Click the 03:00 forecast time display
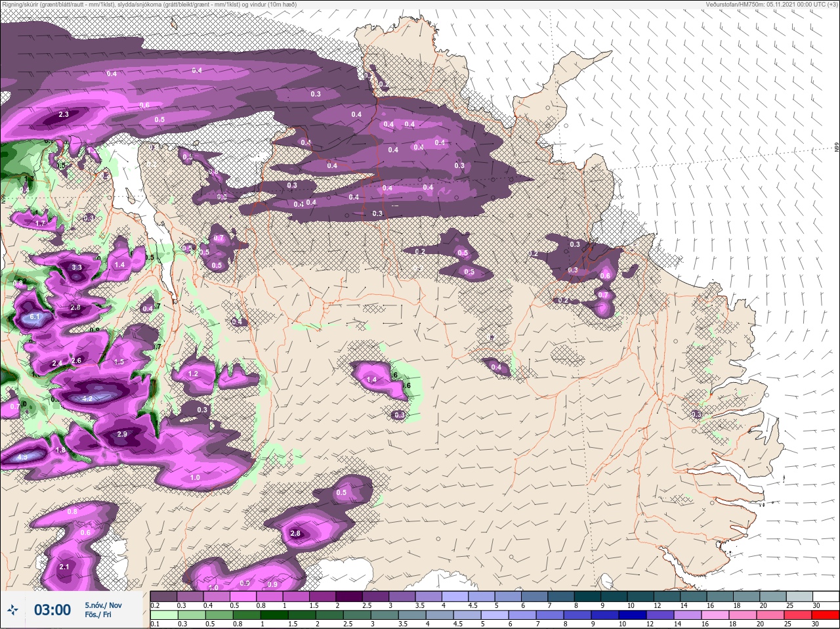This screenshot has height=629, width=840. click(x=52, y=610)
